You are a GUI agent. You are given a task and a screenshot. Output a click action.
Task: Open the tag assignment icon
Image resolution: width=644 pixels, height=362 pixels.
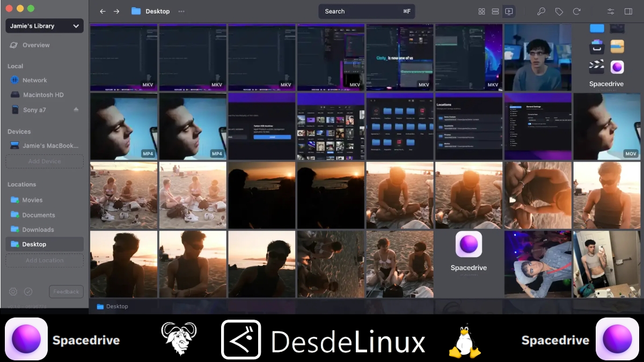pos(559,11)
